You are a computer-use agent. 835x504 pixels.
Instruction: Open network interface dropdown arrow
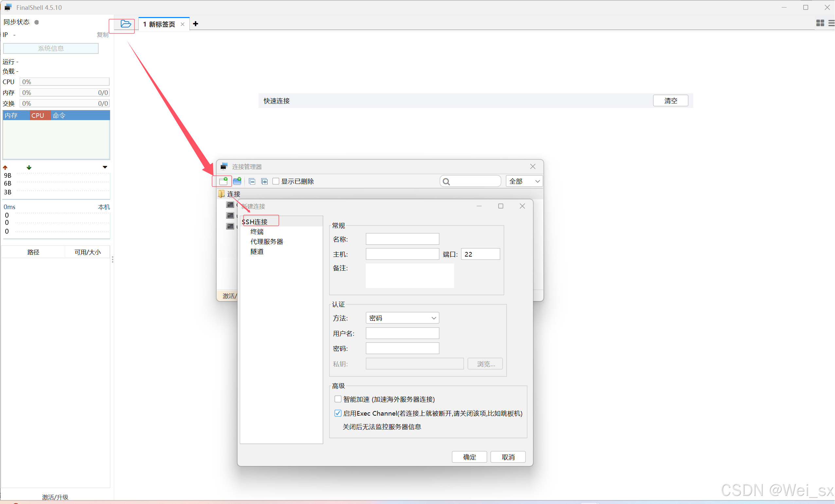(105, 167)
